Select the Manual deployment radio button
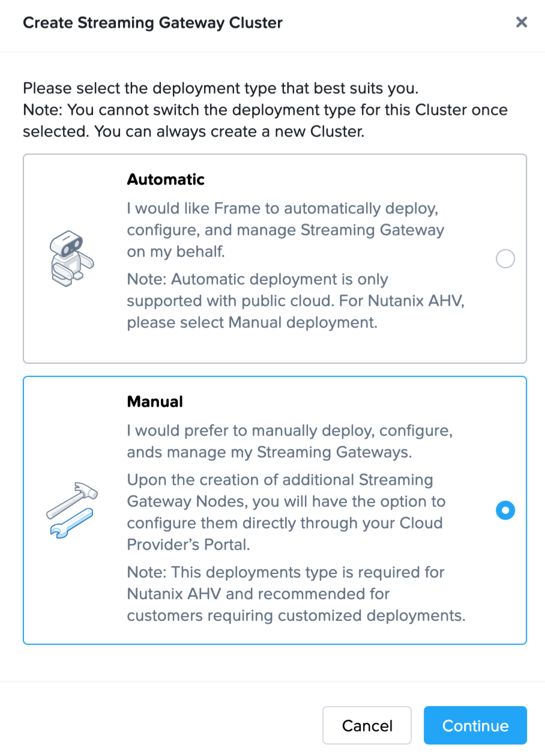545x756 pixels. point(505,510)
